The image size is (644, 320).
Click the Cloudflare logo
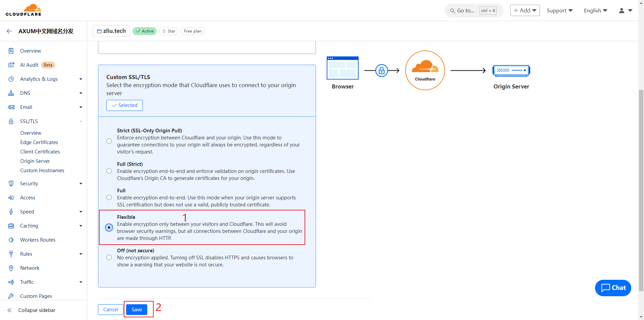[23, 10]
